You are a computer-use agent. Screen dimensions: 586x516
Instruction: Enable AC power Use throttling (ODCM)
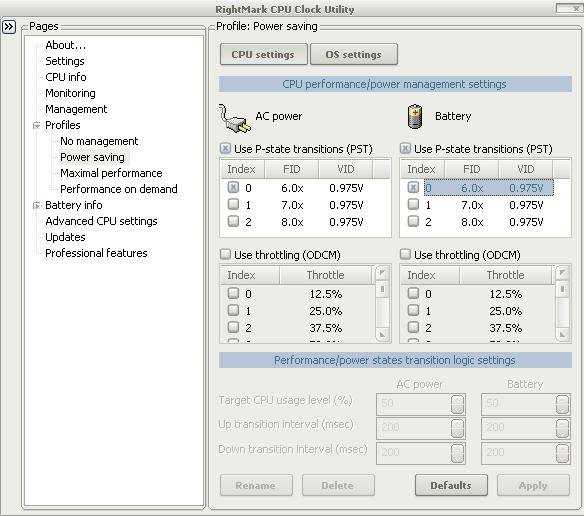click(225, 254)
